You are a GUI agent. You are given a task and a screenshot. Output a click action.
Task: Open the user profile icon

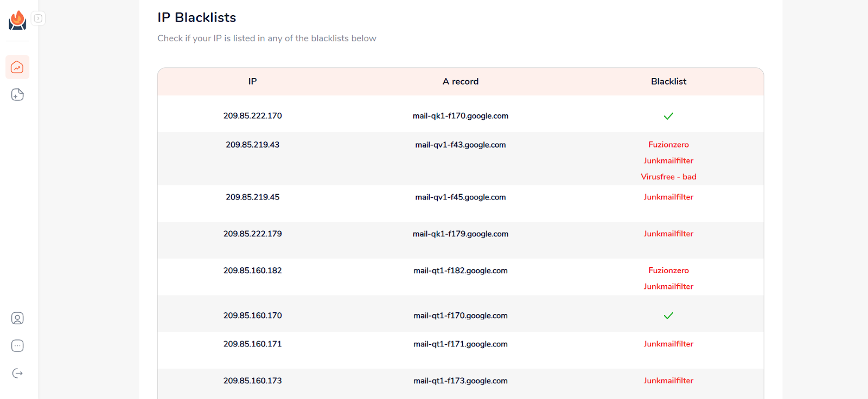point(17,318)
